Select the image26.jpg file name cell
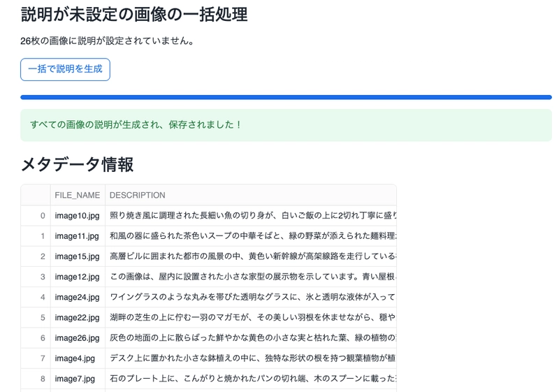Screen dimensions: 559x392 point(78,337)
